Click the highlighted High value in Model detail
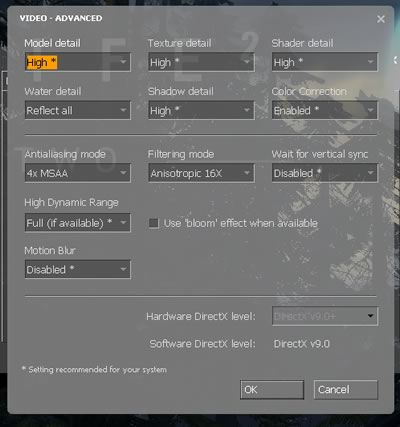This screenshot has height=427, width=400. tap(41, 62)
